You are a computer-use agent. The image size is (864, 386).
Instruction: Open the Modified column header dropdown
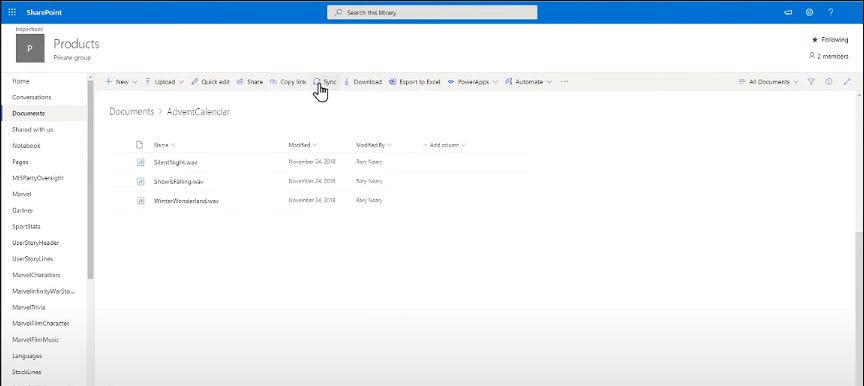pos(303,145)
